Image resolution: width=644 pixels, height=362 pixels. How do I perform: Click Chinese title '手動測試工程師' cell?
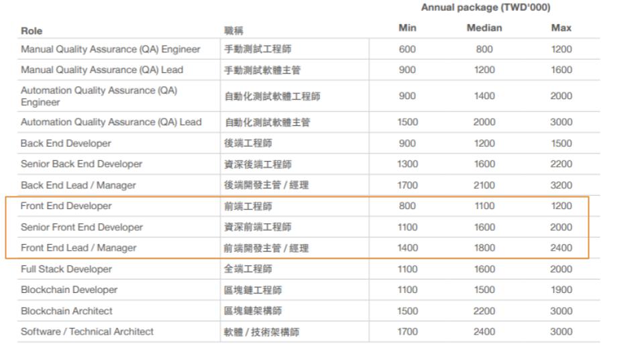(258, 49)
